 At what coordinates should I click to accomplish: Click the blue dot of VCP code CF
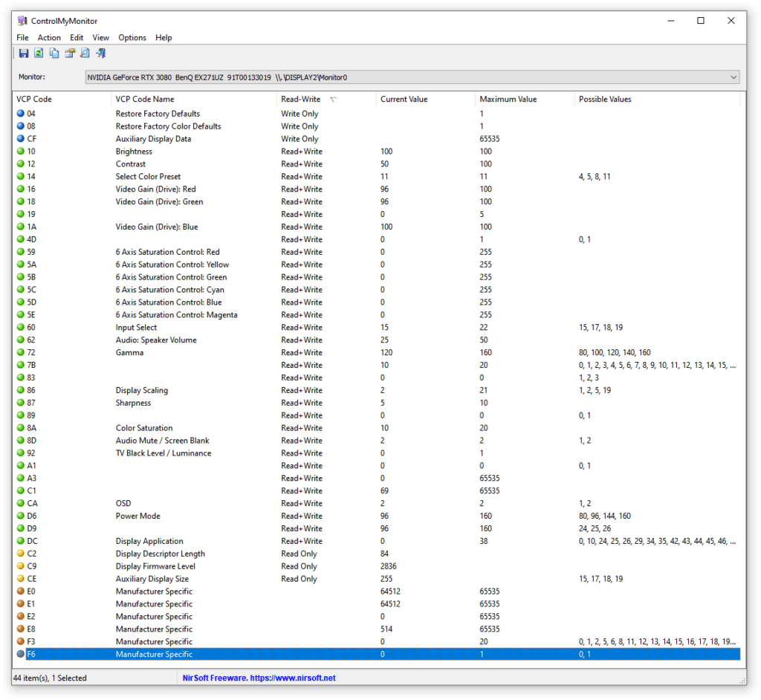[x=20, y=138]
